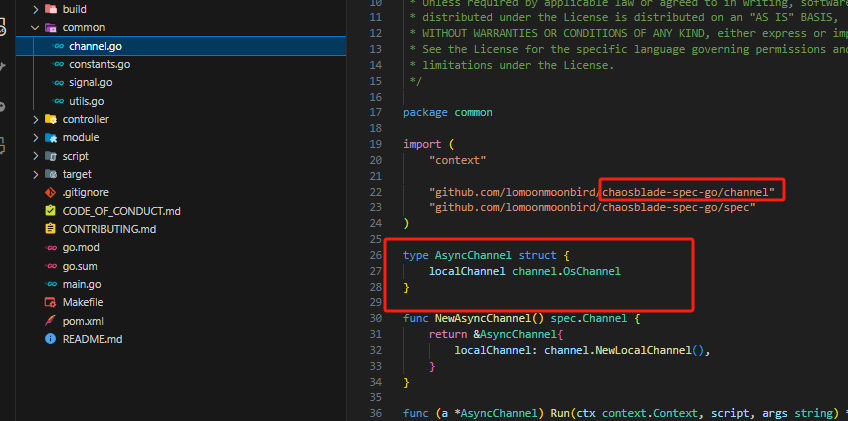
Task: Click the README.md info icon
Action: 51,339
